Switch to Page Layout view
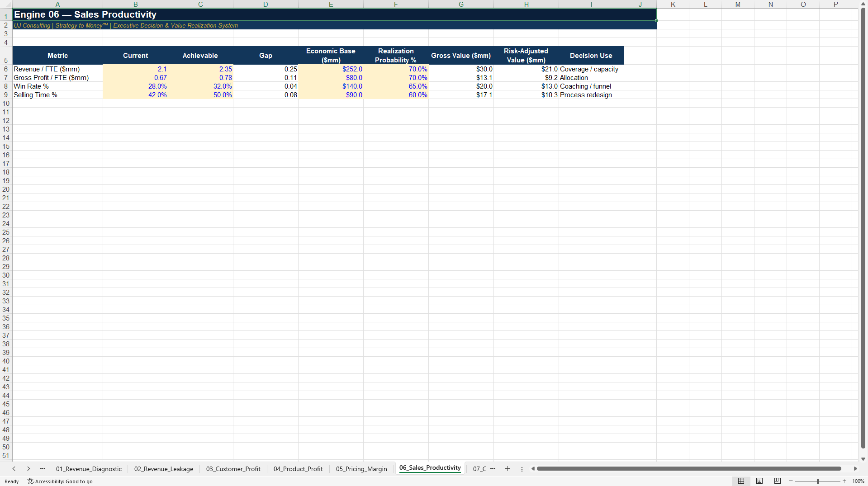 click(x=759, y=481)
